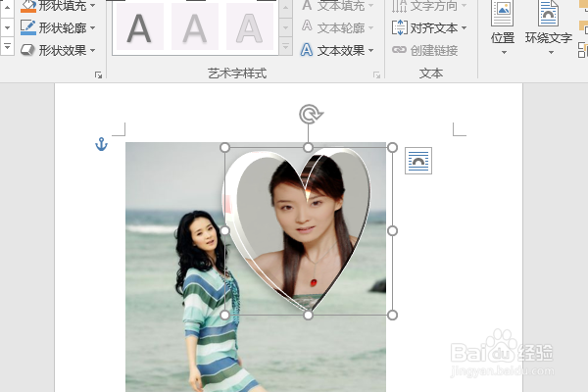Click the bottom-left resize handle of heart
588x392 pixels.
point(224,316)
